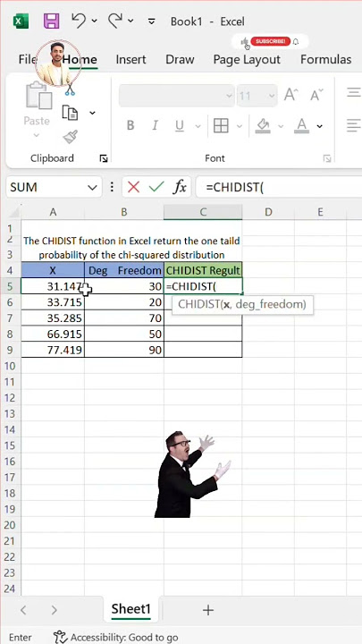Expand the Paste options arrow
The image size is (362, 644).
click(x=37, y=135)
